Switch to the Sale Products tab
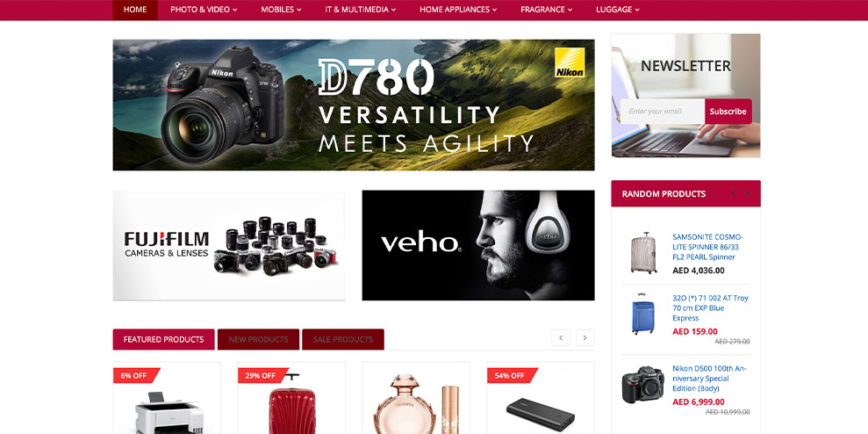The width and height of the screenshot is (868, 434). pos(342,339)
